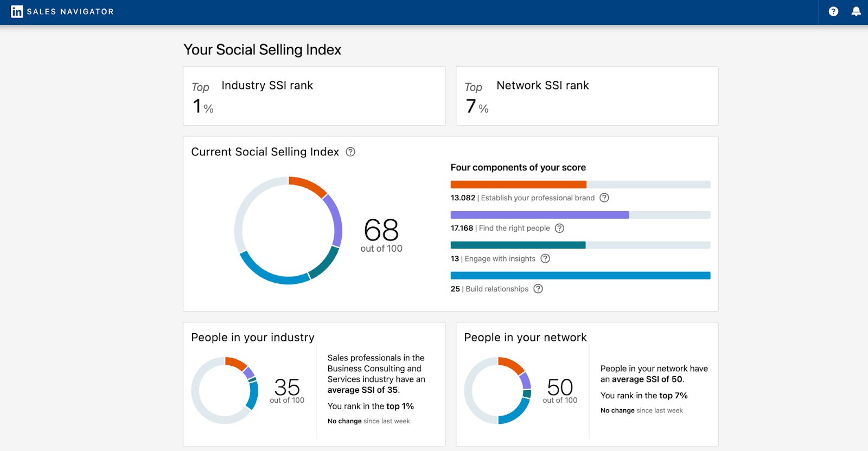Viewport: 868px width, 451px height.
Task: Click the '1%' Industry SSI rank value
Action: (x=203, y=106)
